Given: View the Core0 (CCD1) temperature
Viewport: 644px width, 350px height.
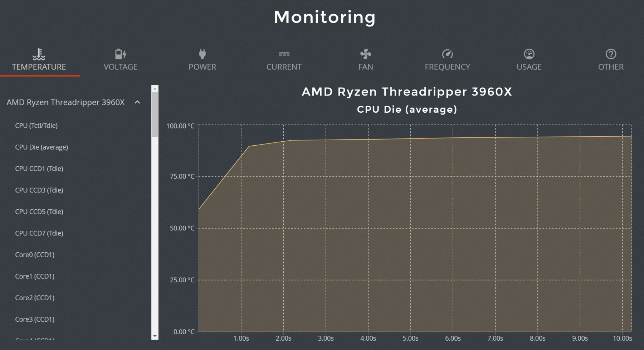Looking at the screenshot, I should click(x=35, y=255).
